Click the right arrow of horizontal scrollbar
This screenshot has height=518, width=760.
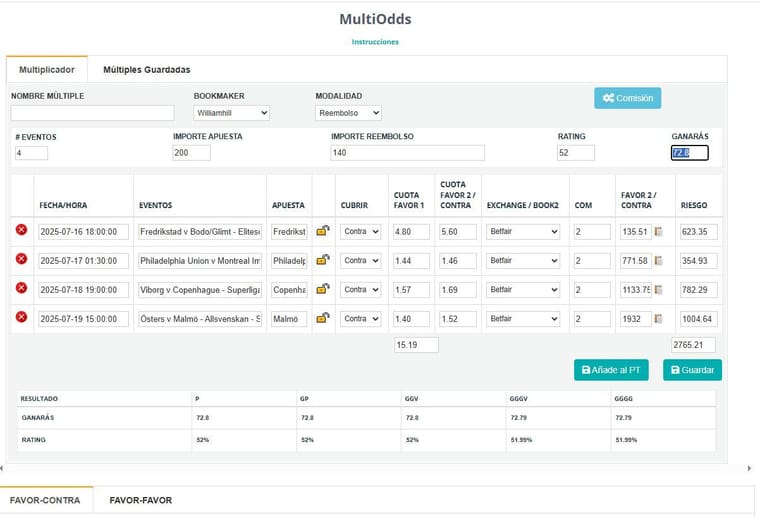click(749, 468)
